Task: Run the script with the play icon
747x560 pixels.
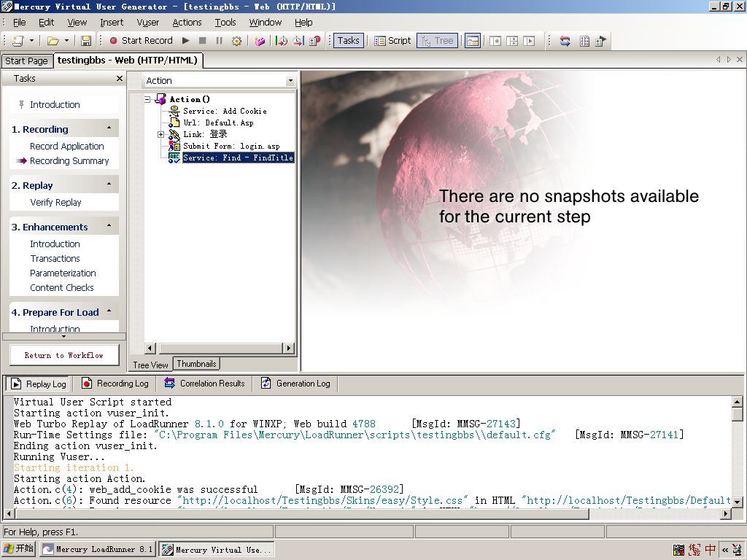Action: tap(186, 41)
